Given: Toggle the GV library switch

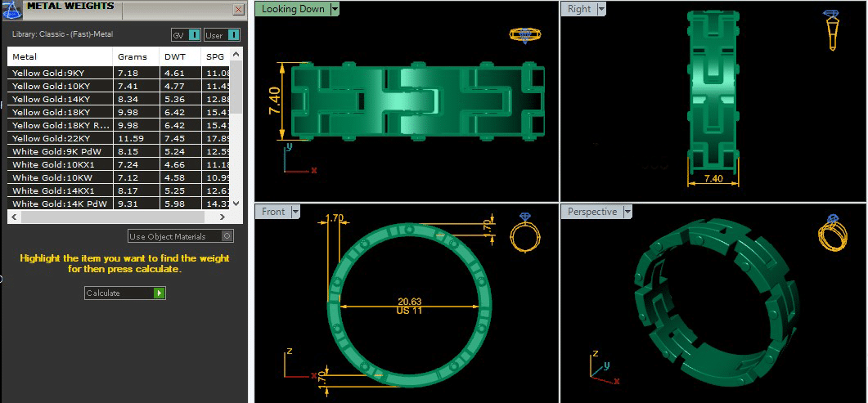Looking at the screenshot, I should (x=194, y=35).
